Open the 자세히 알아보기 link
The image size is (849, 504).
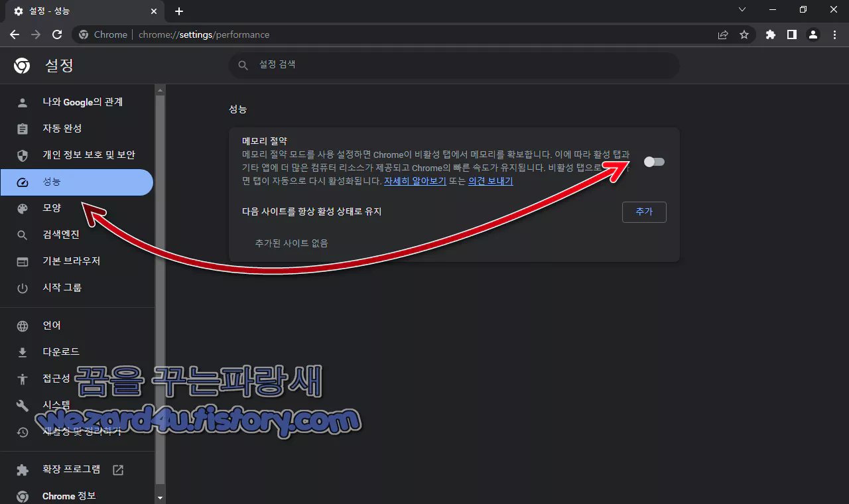(415, 181)
